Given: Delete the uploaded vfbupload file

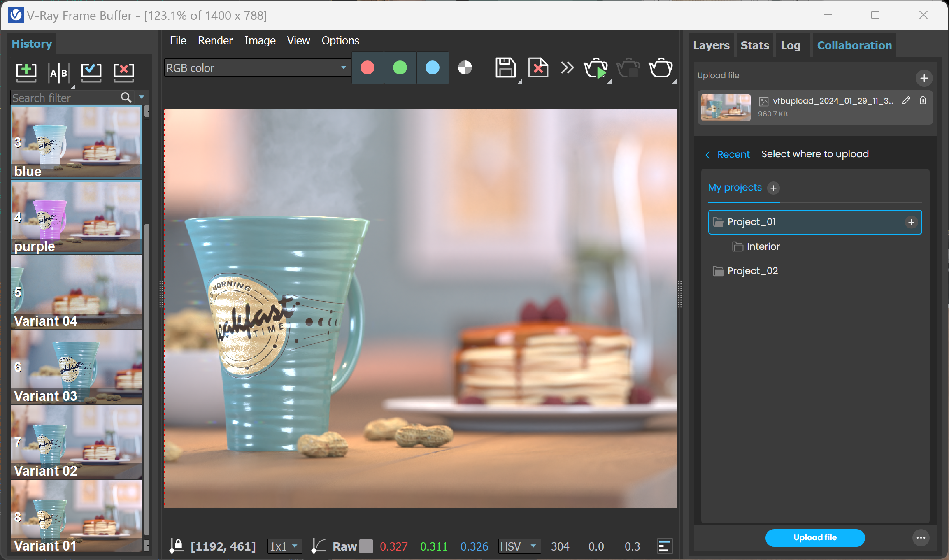Looking at the screenshot, I should [x=922, y=100].
